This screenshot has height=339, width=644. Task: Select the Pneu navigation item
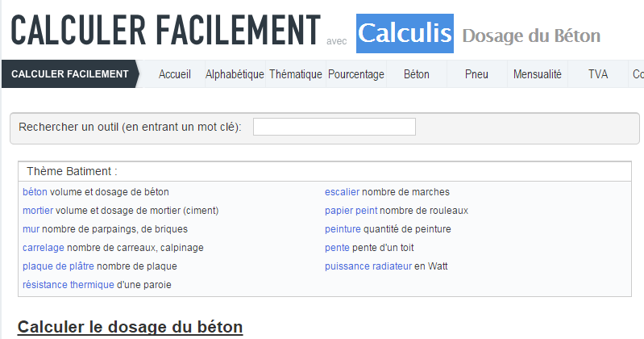click(x=476, y=74)
